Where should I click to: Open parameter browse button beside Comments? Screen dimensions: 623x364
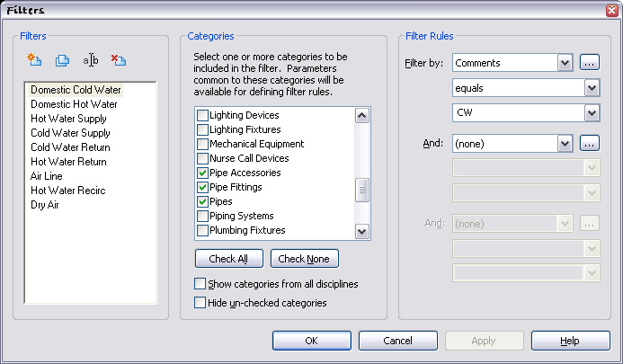click(589, 63)
